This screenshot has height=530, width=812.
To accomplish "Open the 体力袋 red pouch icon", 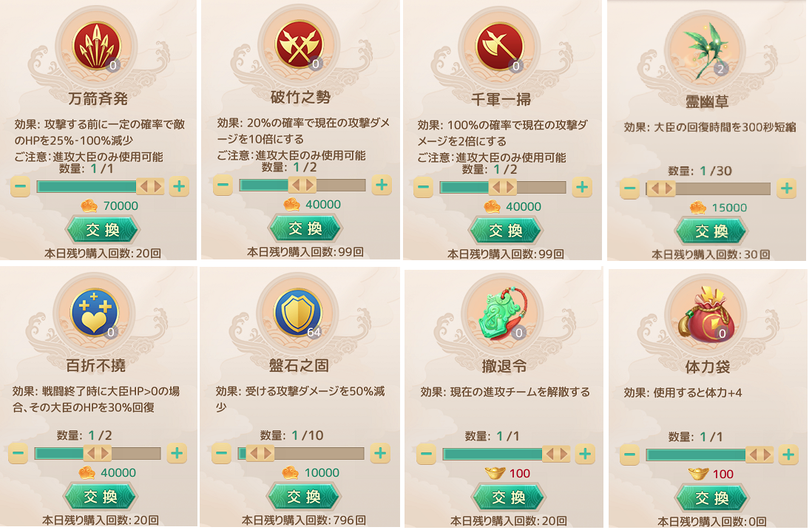I will (706, 313).
